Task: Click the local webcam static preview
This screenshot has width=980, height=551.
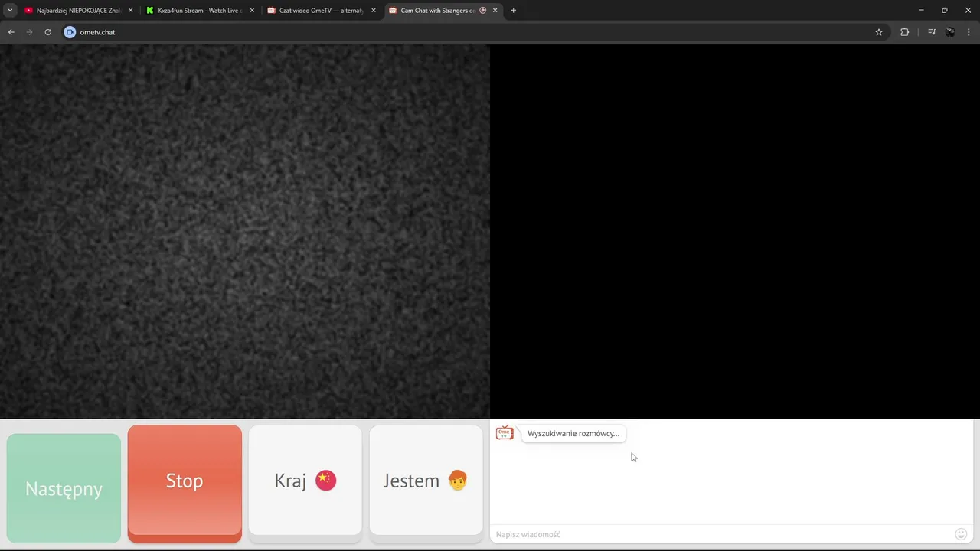Action: [x=245, y=231]
